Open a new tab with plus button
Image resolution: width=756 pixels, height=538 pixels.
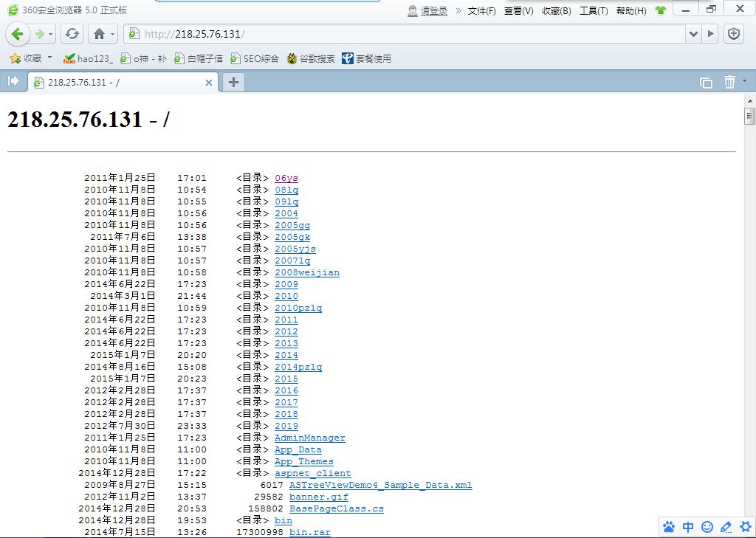[233, 82]
